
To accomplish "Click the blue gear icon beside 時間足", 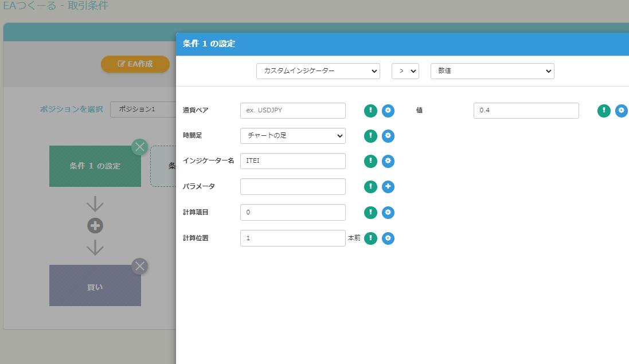I will tap(388, 136).
